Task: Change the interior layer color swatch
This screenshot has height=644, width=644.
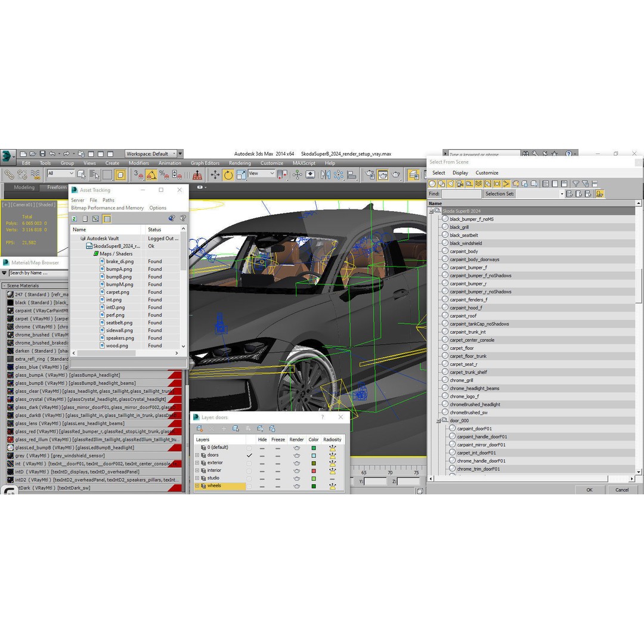Action: point(314,470)
